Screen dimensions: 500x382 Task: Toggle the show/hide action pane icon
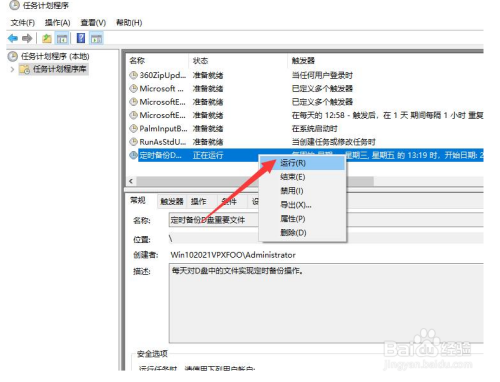pos(96,39)
